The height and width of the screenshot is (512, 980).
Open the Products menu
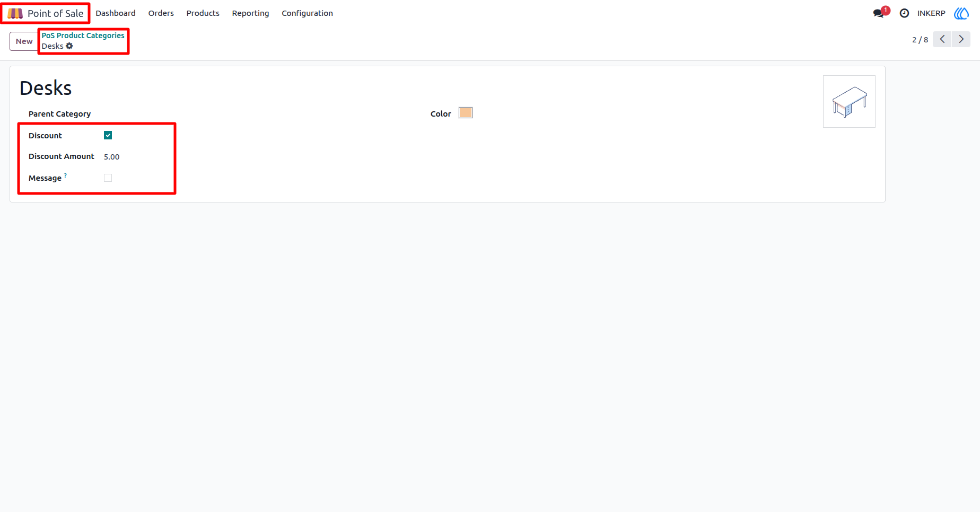pos(203,13)
